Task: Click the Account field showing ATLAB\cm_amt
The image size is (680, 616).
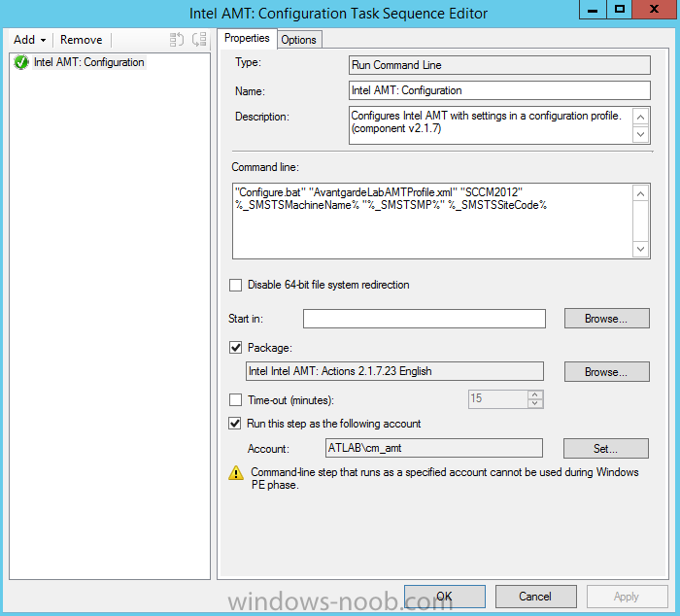Action: (x=433, y=448)
